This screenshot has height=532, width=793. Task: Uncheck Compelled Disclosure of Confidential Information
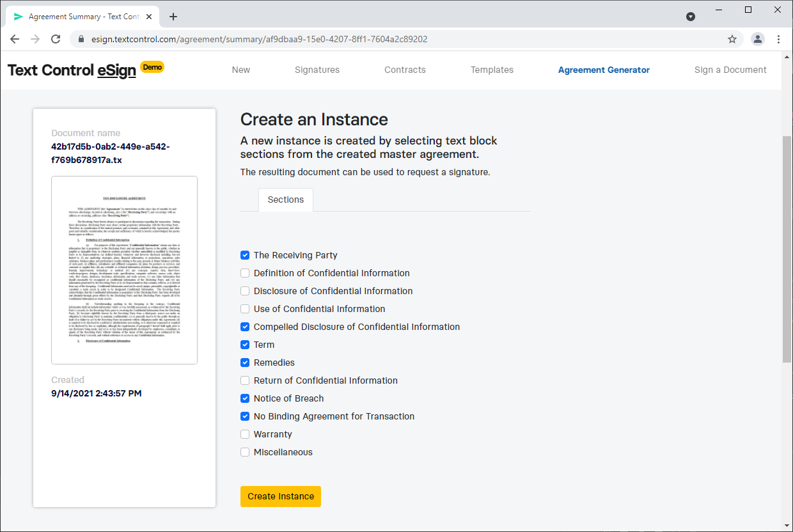pos(245,327)
